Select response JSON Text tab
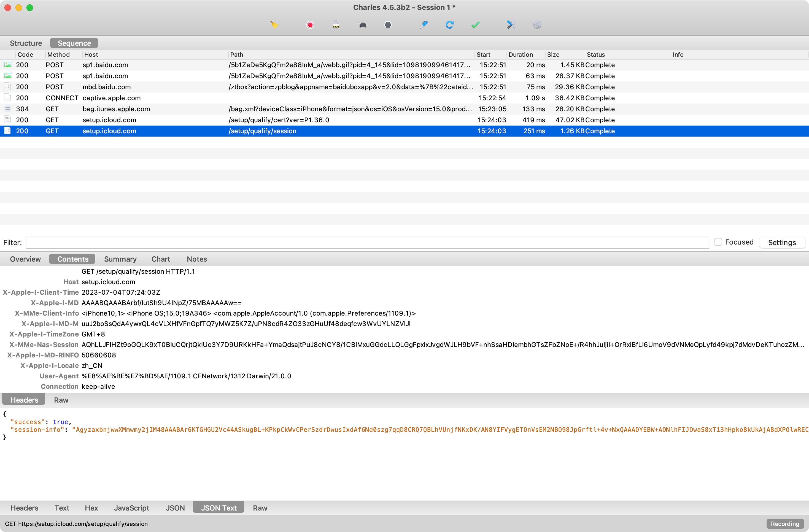Image resolution: width=809 pixels, height=532 pixels. (219, 508)
